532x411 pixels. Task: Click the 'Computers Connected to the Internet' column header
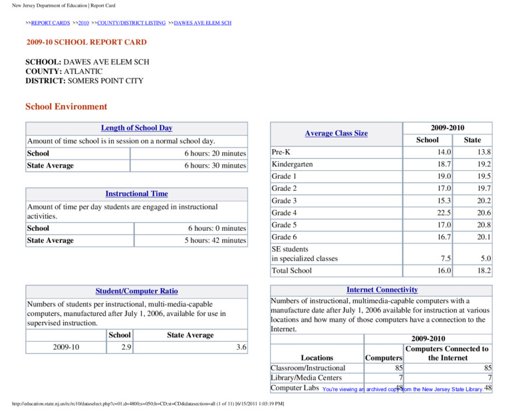click(x=447, y=353)
